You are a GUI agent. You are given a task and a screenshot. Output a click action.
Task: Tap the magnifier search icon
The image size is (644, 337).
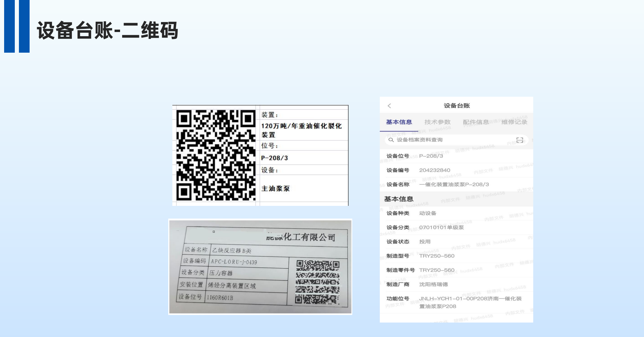[391, 140]
